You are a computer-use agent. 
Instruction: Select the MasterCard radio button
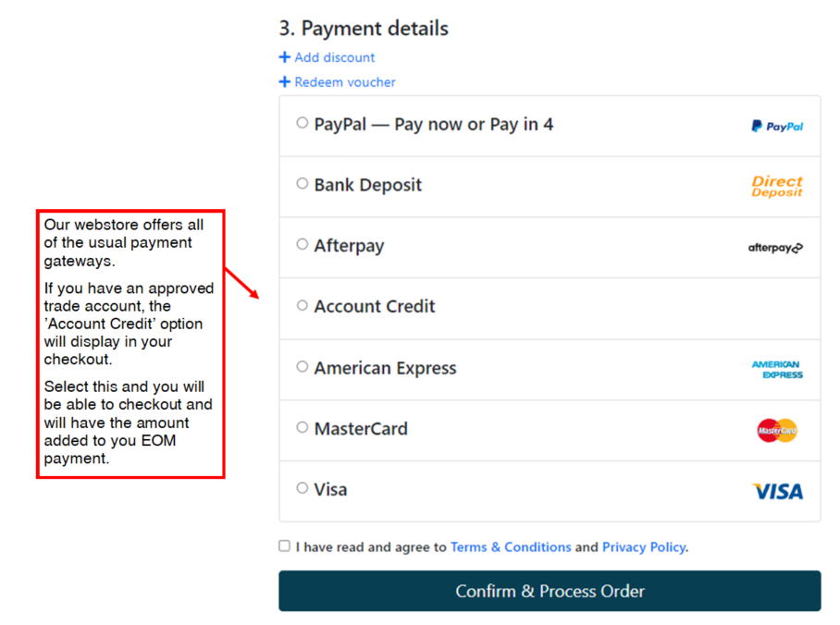pos(303,427)
